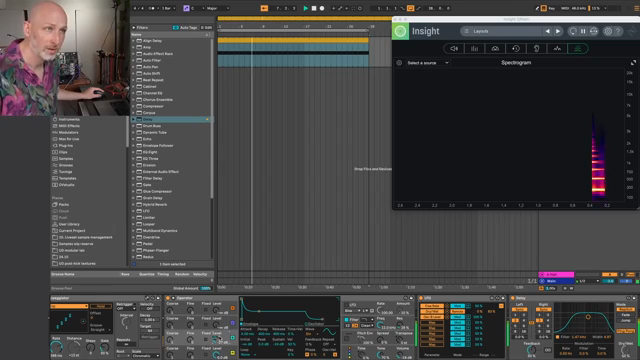640x360 pixels.
Task: Adjust the Arpeggiator Rate knob
Action: (56, 347)
